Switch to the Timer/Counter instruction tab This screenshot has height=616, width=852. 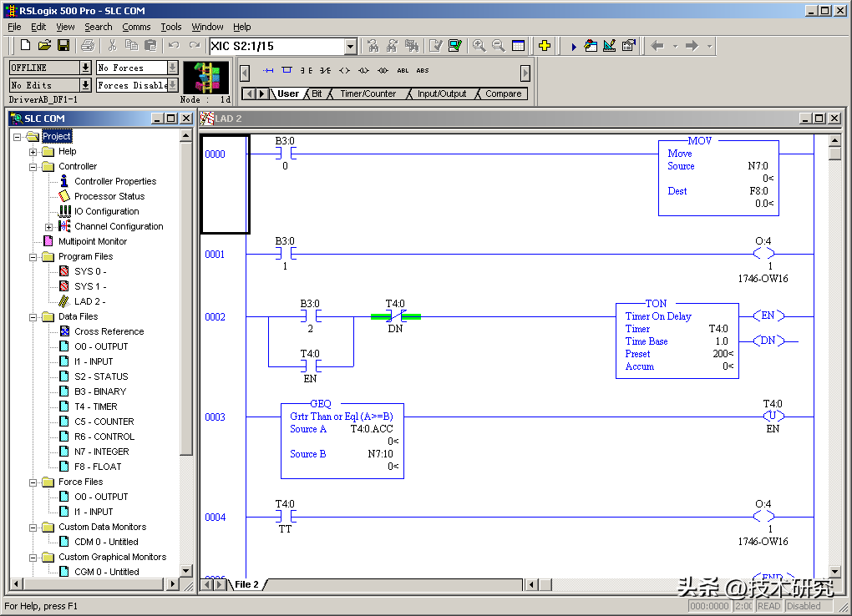[x=367, y=93]
